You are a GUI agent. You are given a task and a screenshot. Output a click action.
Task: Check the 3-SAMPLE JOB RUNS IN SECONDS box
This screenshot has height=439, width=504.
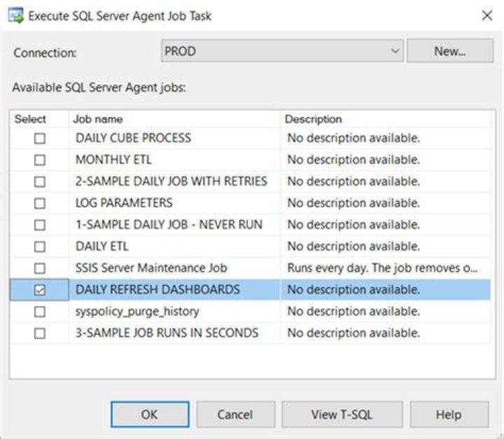coord(40,334)
